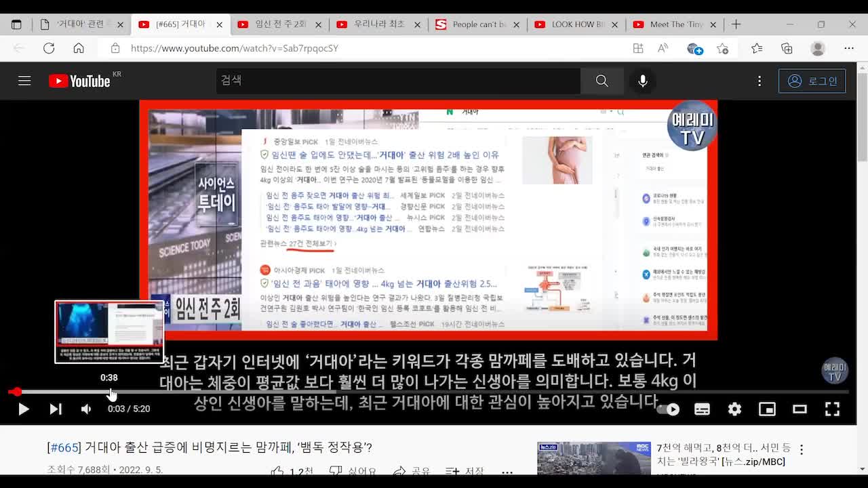Open the Favorites list icon
Screen dimensions: 868x488
pyautogui.click(x=757, y=48)
